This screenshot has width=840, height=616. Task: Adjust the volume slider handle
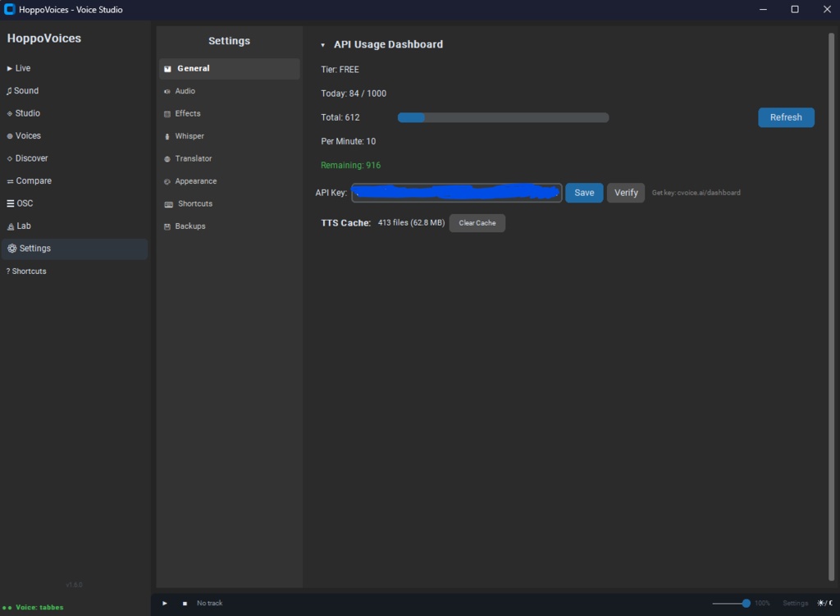[x=746, y=603]
